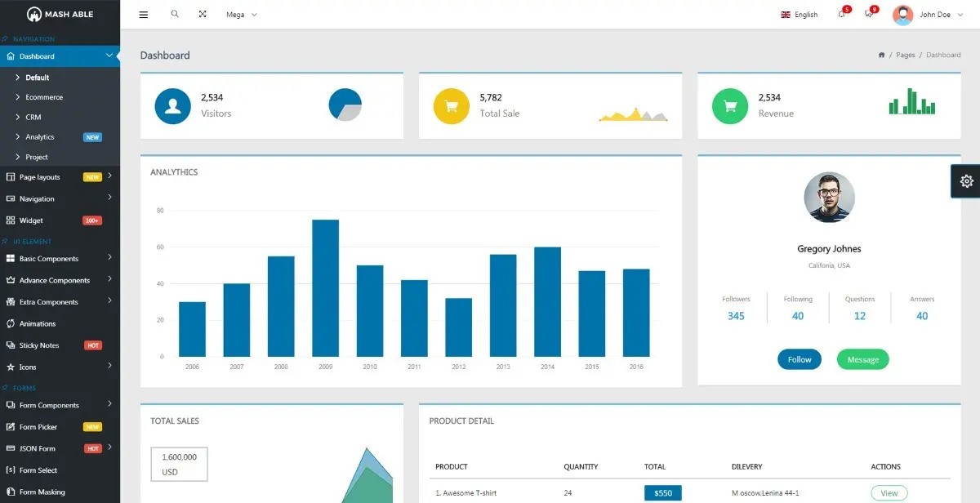Open the Mega dropdown menu
Screen dimensions: 980x503
[x=242, y=15]
